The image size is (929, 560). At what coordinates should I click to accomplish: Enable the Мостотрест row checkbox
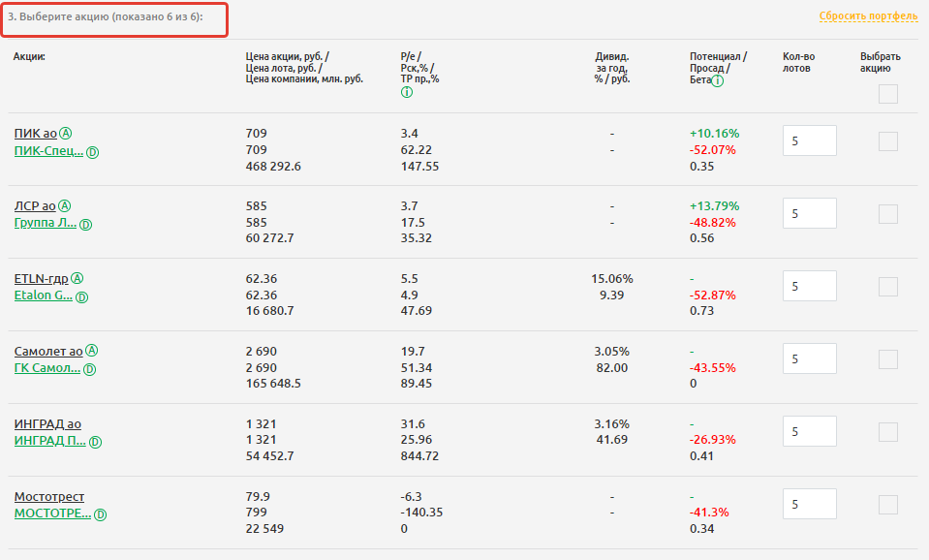[887, 505]
